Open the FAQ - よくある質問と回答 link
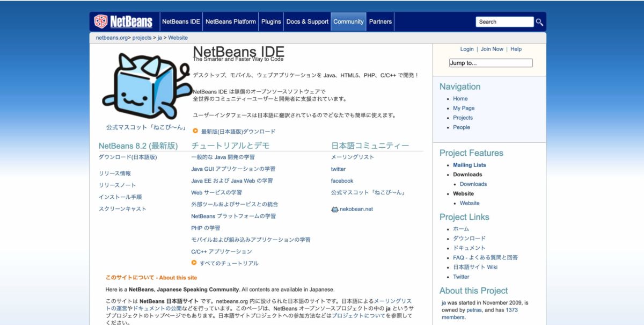Screen dimensions: 644x325 [x=485, y=257]
